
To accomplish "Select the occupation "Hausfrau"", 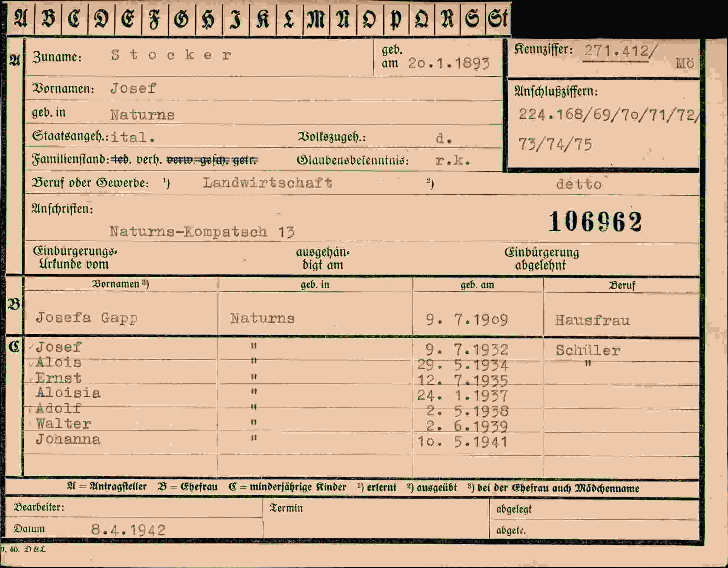I will (x=592, y=321).
